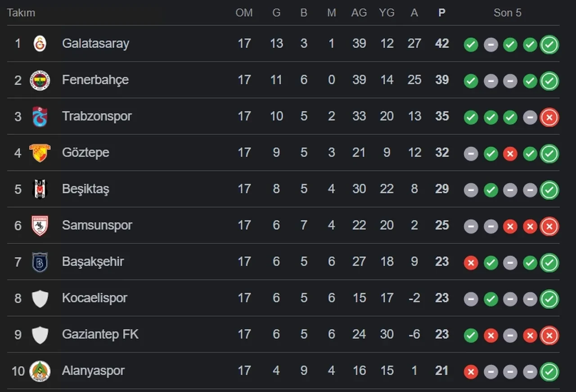Viewport: 576px width, 392px height.
Task: Click the Beşiktaş club crest icon
Action: [40, 189]
